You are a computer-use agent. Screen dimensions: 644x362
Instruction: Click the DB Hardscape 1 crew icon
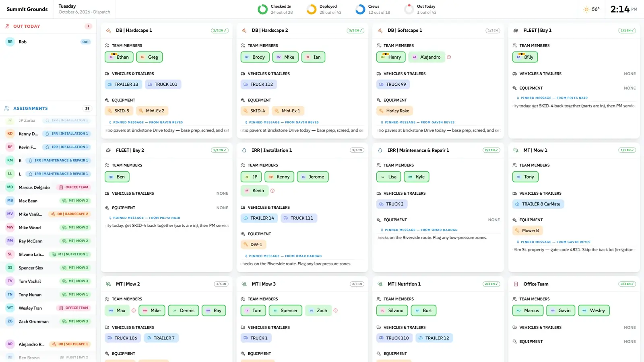point(108,31)
